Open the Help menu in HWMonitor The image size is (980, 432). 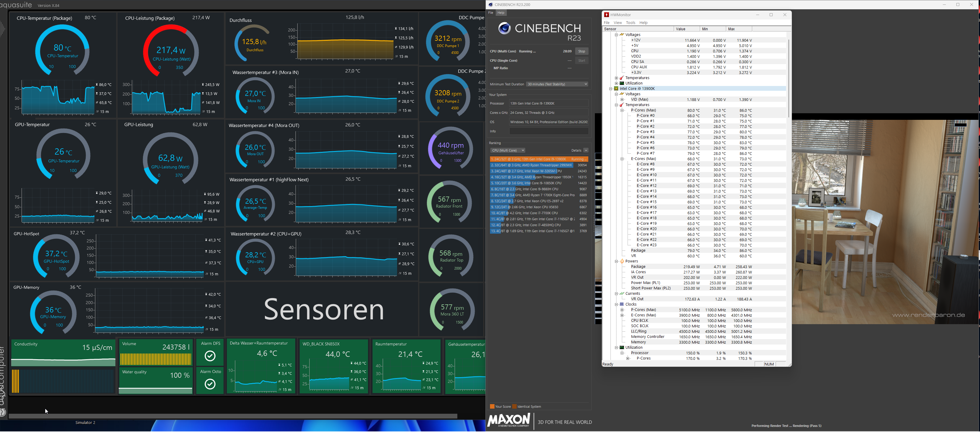[644, 23]
